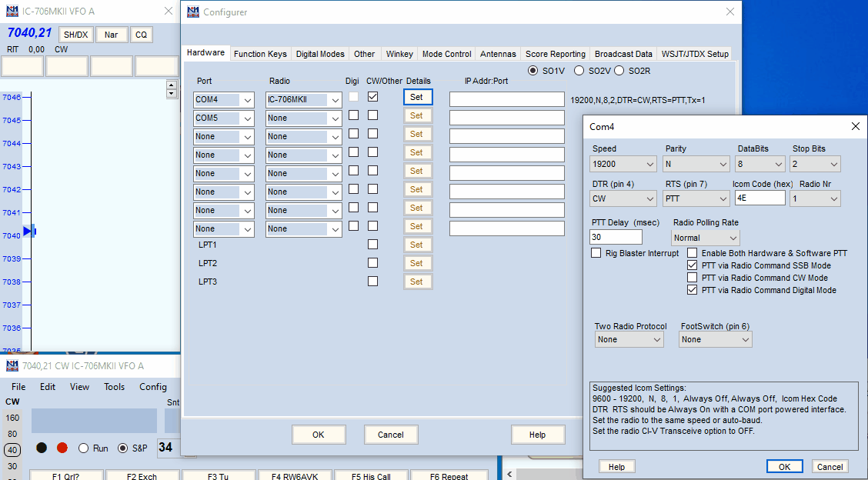
Task: Click the N1MM logo in Configurer title bar
Action: (192, 12)
